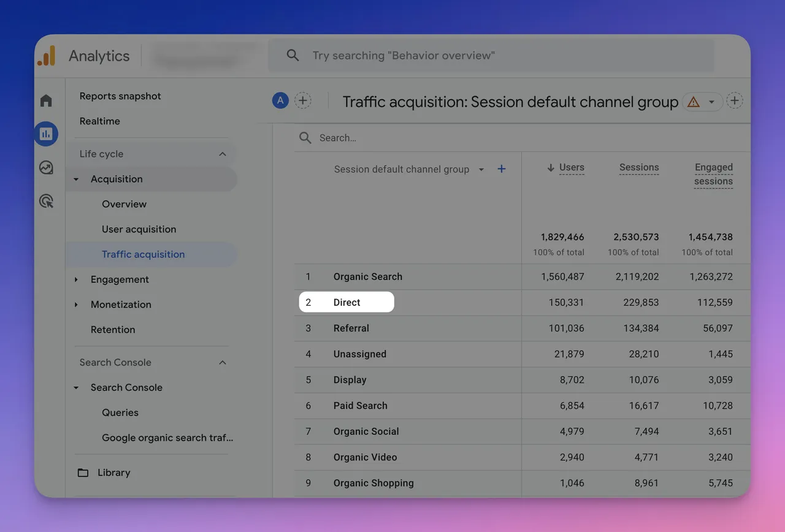Click the Organic Video row label
This screenshot has height=532, width=785.
point(366,457)
